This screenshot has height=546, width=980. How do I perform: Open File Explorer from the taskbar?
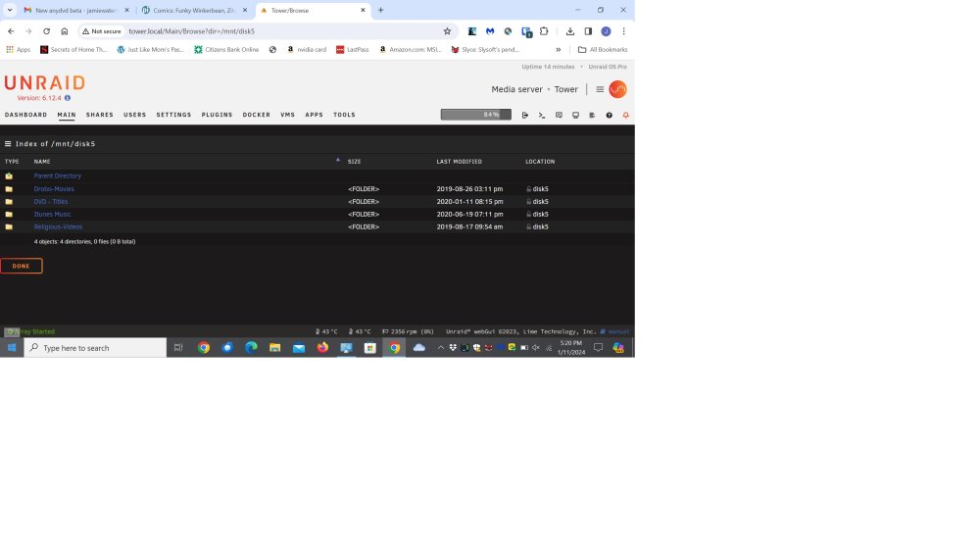(275, 348)
